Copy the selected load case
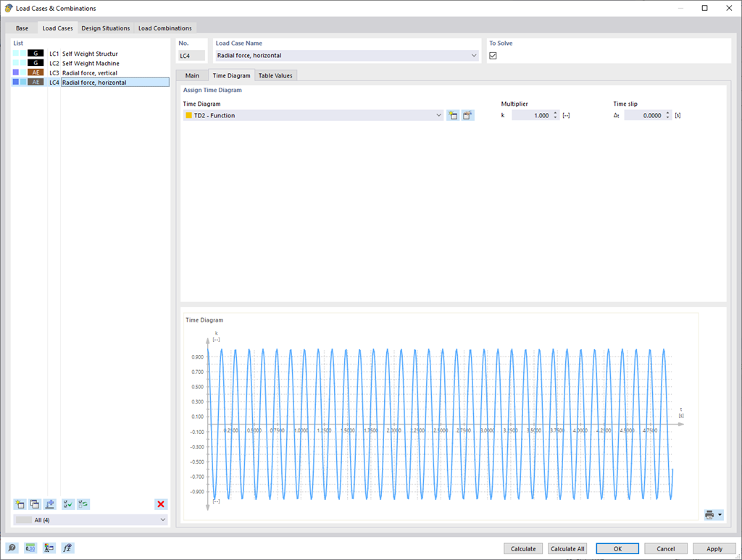Viewport: 742px width, 560px height. [x=35, y=504]
